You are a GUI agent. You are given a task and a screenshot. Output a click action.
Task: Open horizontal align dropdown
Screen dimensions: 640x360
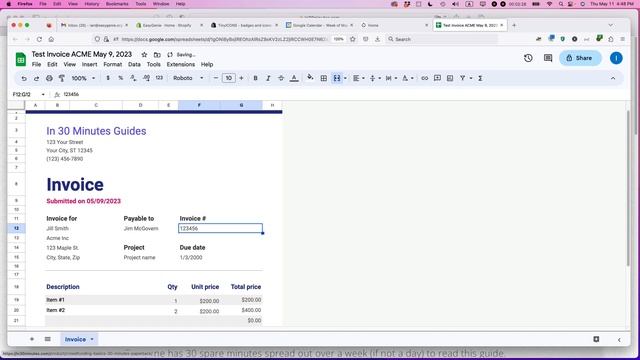click(358, 78)
